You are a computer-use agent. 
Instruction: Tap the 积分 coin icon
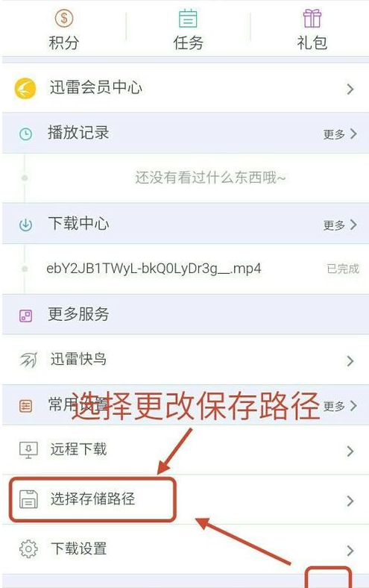(64, 18)
